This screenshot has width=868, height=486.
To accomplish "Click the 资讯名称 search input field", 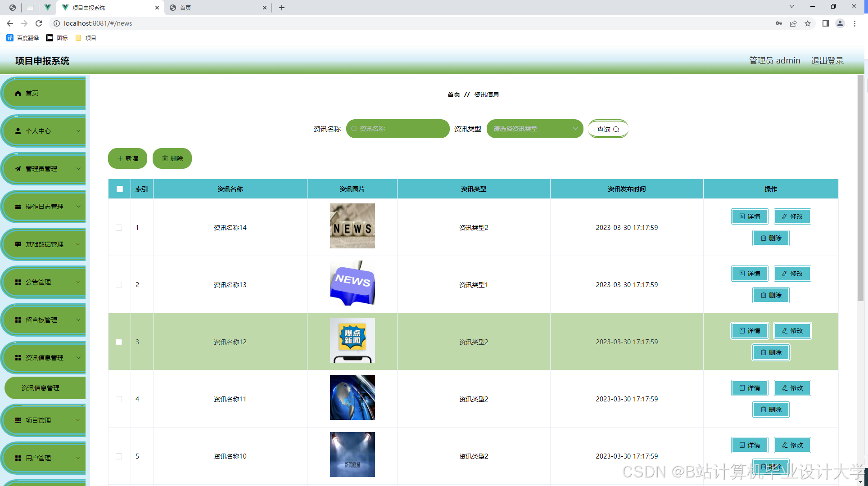I will point(401,129).
